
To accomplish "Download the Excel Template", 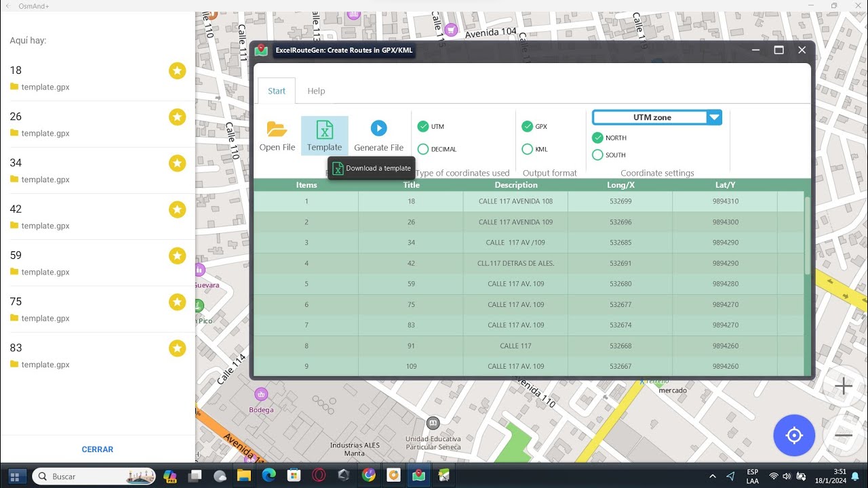I will (x=324, y=136).
